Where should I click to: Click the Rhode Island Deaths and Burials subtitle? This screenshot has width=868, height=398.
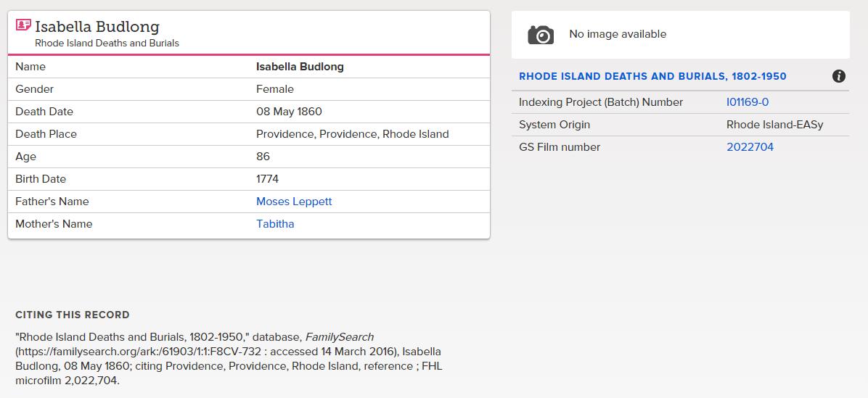(107, 43)
